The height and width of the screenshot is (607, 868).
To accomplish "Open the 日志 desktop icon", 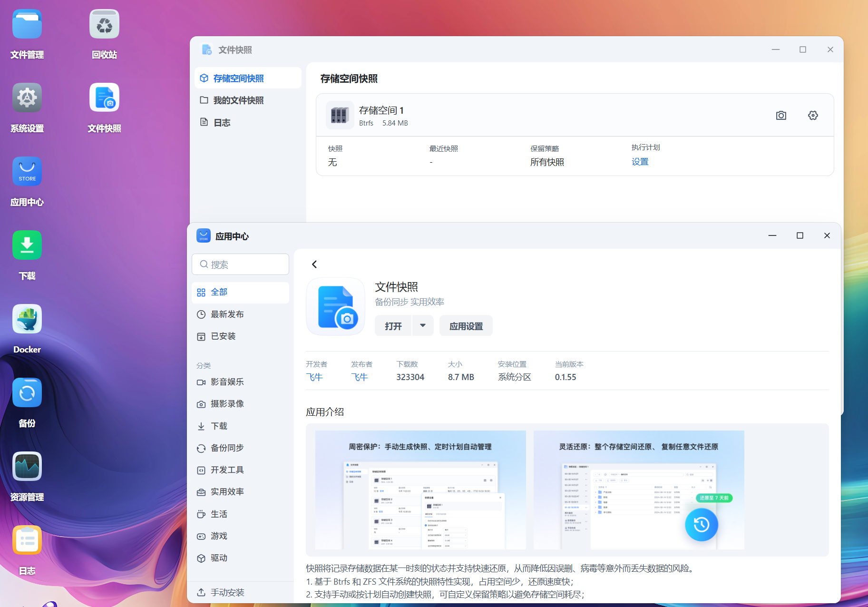I will click(x=27, y=540).
